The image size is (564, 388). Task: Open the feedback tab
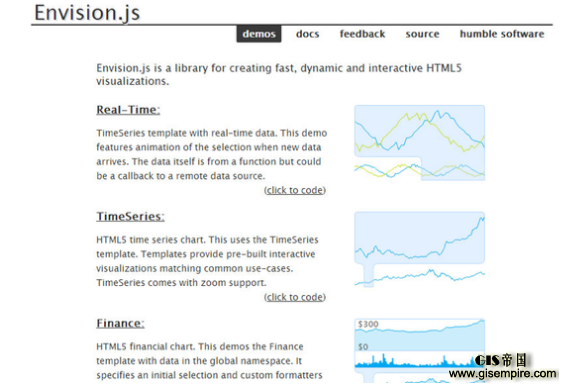pos(362,34)
